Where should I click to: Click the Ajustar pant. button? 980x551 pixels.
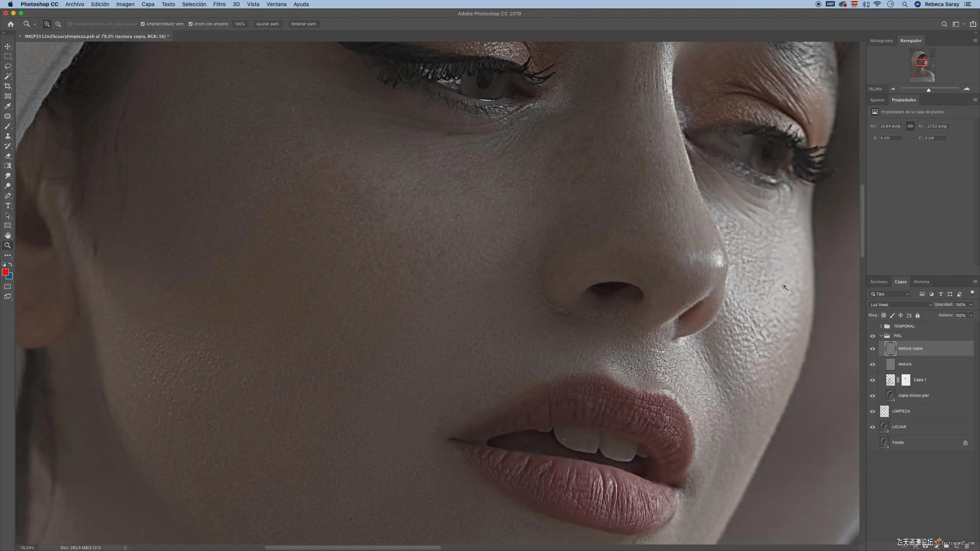[268, 24]
